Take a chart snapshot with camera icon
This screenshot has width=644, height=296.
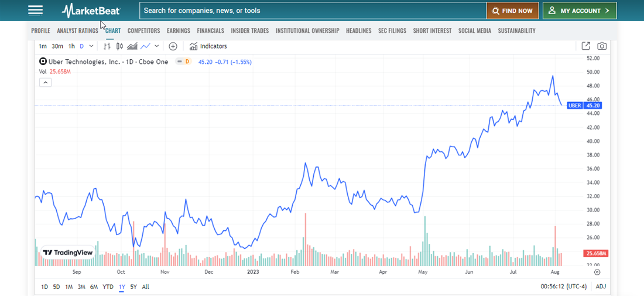(602, 46)
